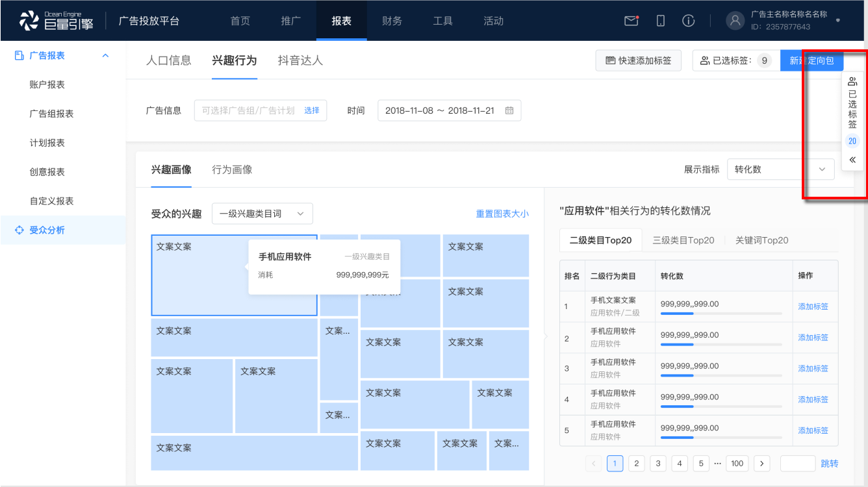Viewport: 868px width, 487px height.
Task: Click the highlighted top-left treemap block
Action: click(235, 275)
